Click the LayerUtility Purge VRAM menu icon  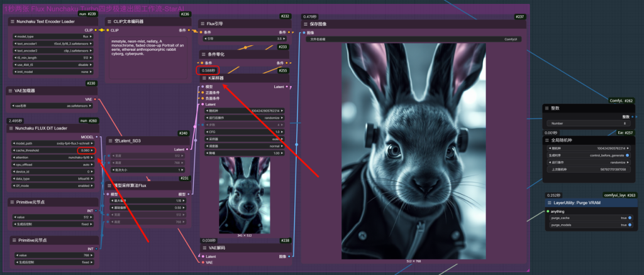(548, 203)
